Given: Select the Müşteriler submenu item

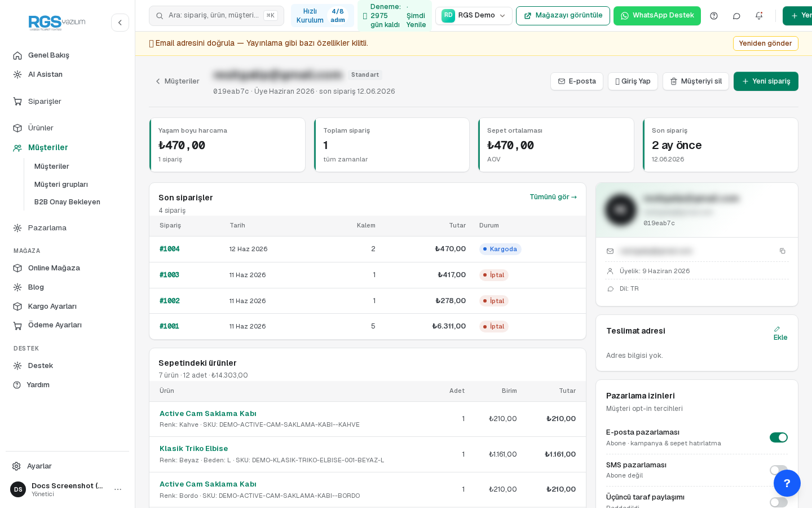Looking at the screenshot, I should click(x=51, y=167).
